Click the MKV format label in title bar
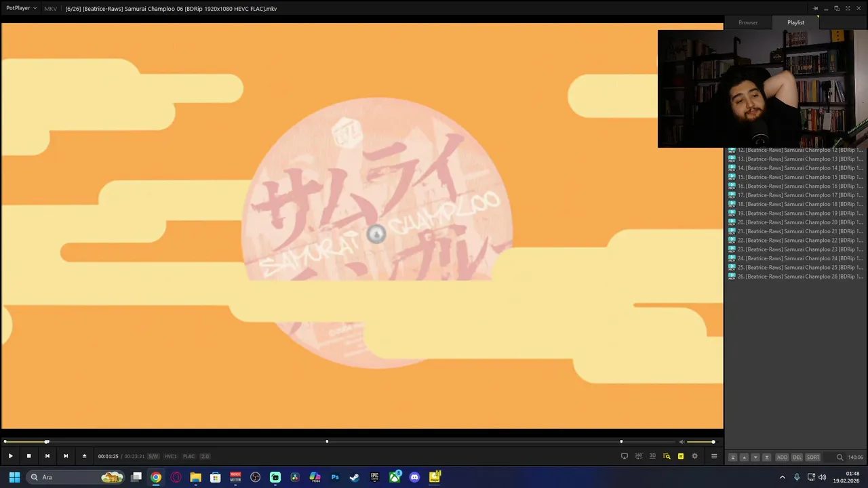The image size is (868, 488). click(x=50, y=9)
